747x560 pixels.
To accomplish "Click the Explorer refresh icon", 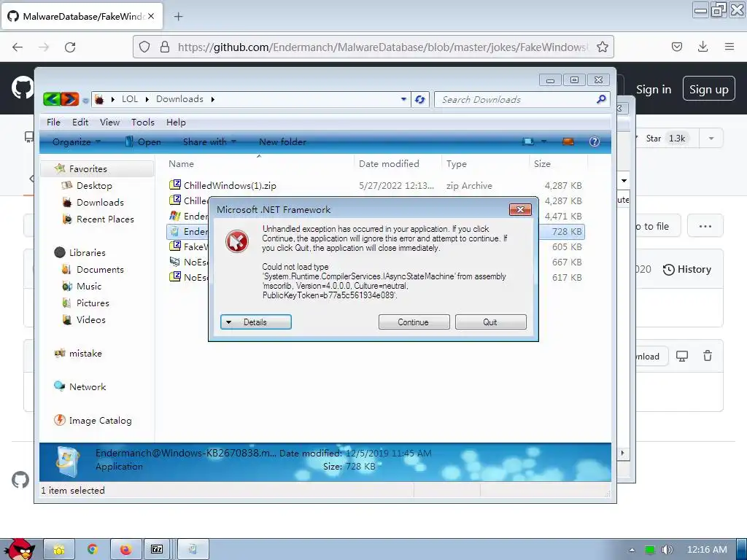I will click(419, 99).
